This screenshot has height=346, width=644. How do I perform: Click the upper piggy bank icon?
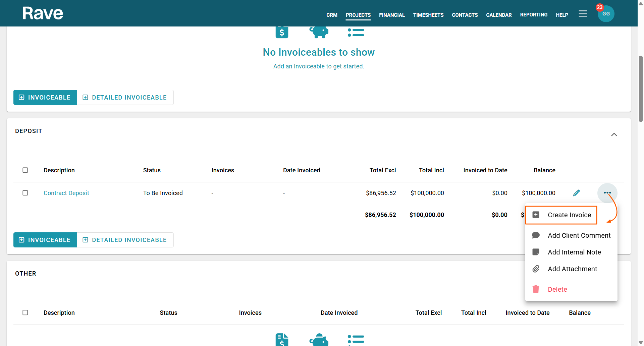pyautogui.click(x=319, y=32)
